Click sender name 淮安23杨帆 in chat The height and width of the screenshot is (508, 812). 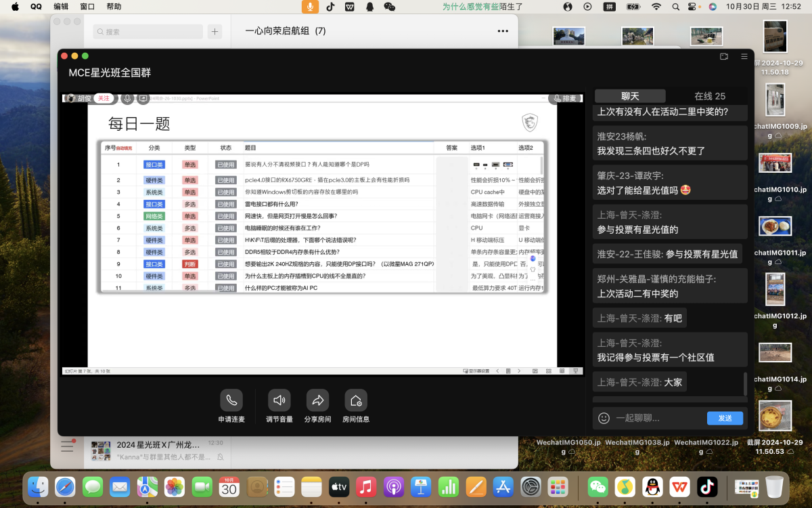click(x=621, y=136)
